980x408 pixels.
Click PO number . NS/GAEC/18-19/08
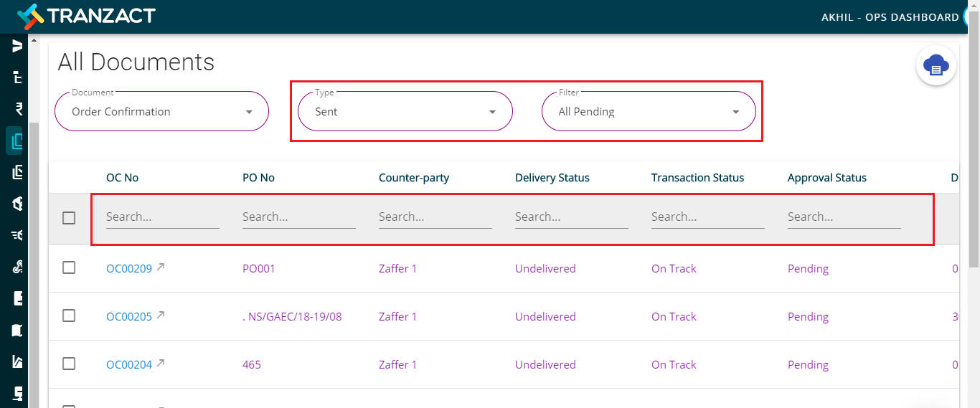tap(292, 317)
